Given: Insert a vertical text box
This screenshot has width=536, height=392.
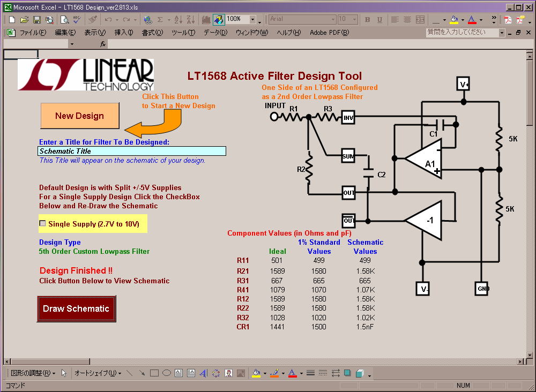Looking at the screenshot, I should [191, 373].
